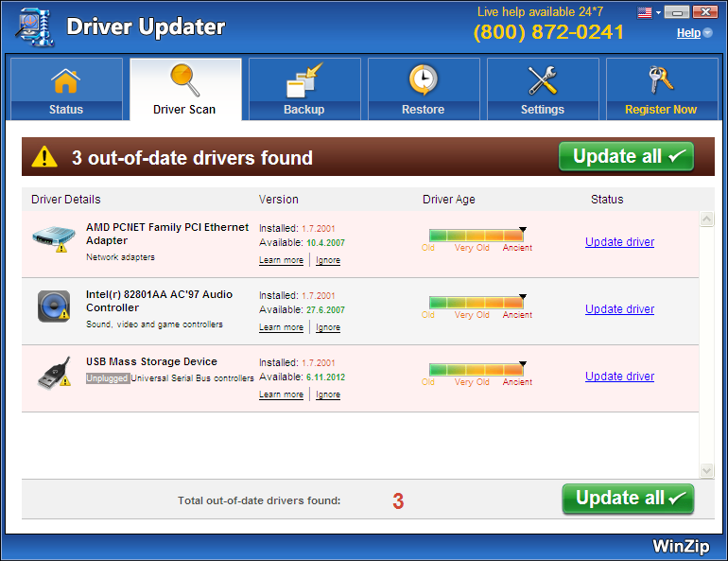728x561 pixels.
Task: Update driver for AMD PCNET Ethernet Adapter
Action: [620, 242]
